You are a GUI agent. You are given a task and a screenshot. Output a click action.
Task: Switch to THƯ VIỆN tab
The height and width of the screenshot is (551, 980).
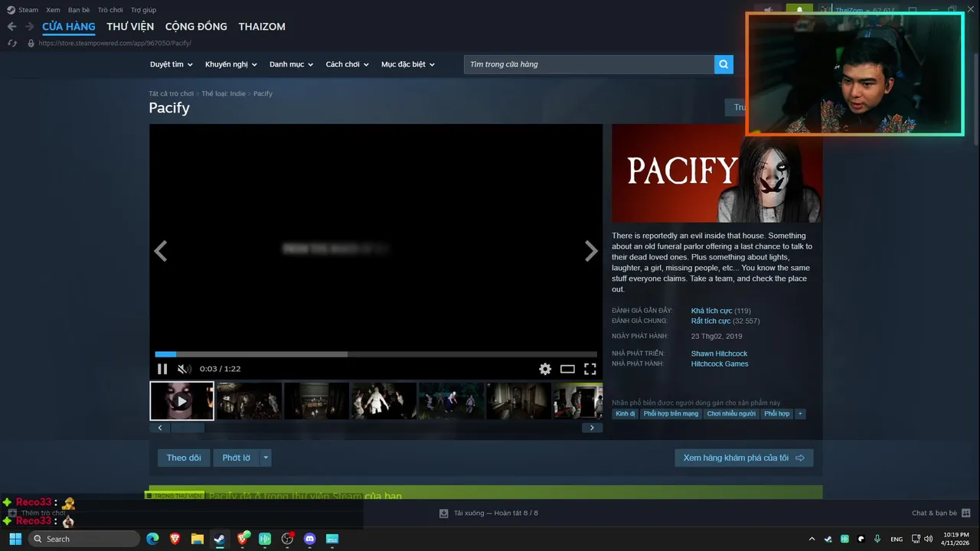coord(130,27)
